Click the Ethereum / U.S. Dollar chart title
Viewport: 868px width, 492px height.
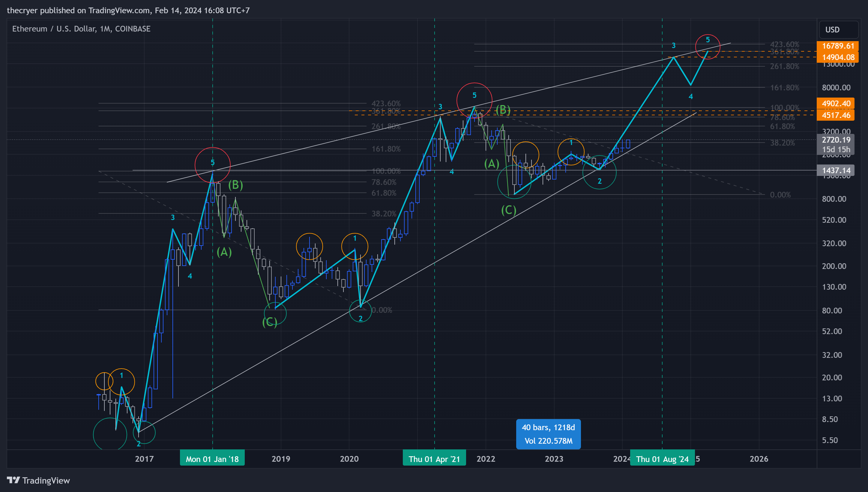click(81, 29)
